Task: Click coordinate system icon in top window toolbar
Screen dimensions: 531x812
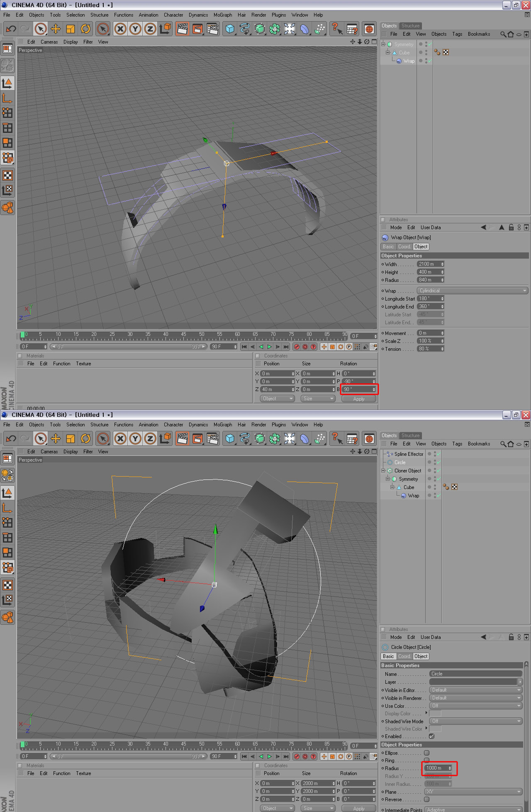Action: point(165,29)
